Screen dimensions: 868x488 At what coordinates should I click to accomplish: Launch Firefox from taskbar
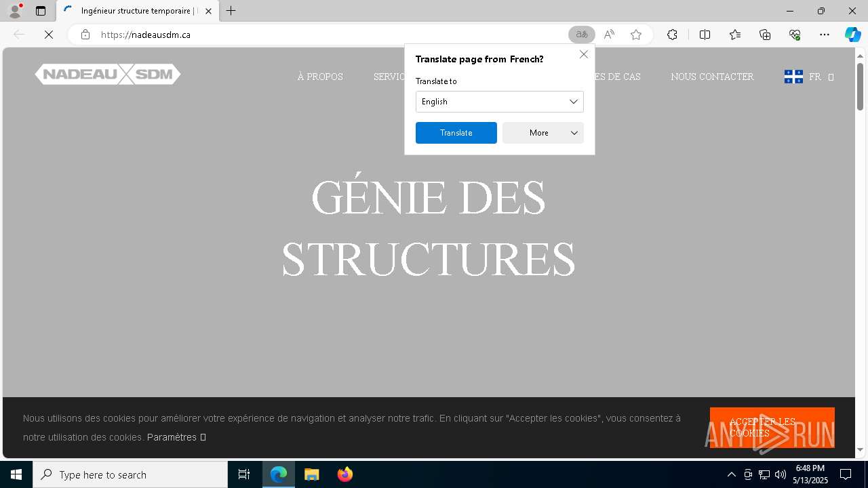[x=344, y=474]
